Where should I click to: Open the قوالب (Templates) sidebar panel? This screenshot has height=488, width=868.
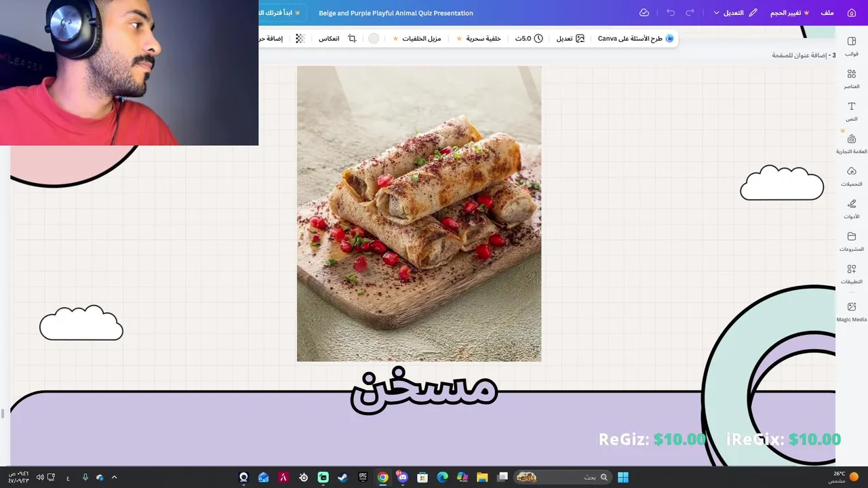pos(852,46)
